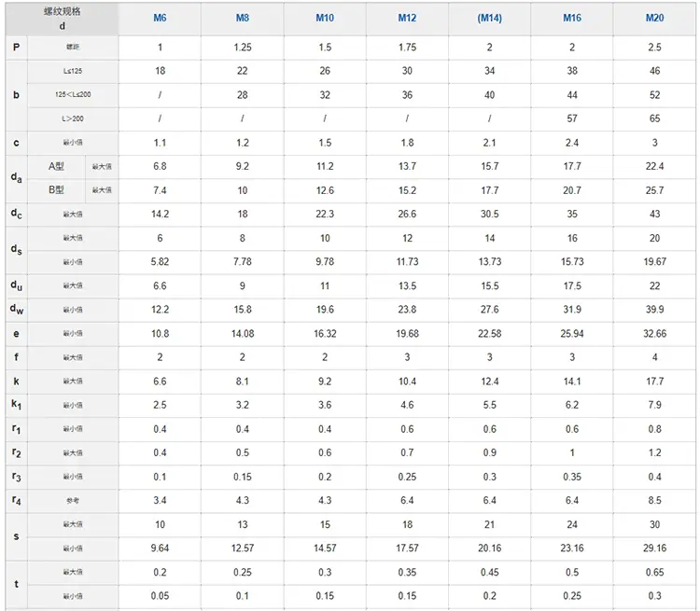Select the M6 pitch value 1

click(x=160, y=48)
